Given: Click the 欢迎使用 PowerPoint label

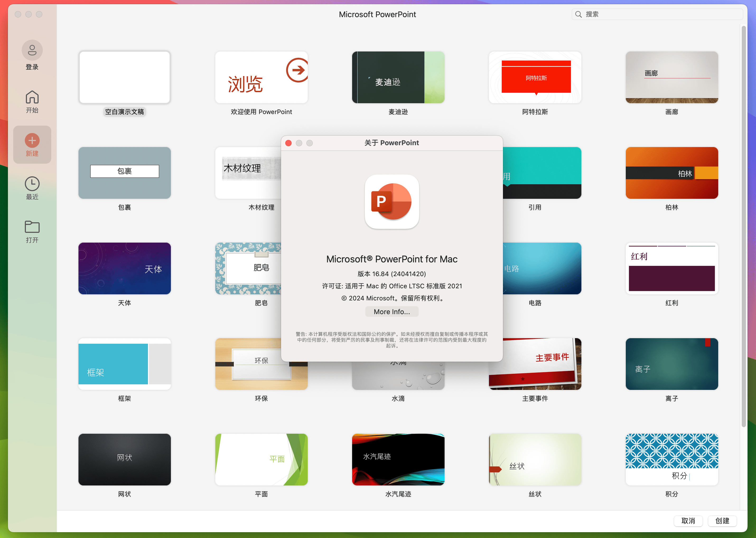Looking at the screenshot, I should 262,112.
